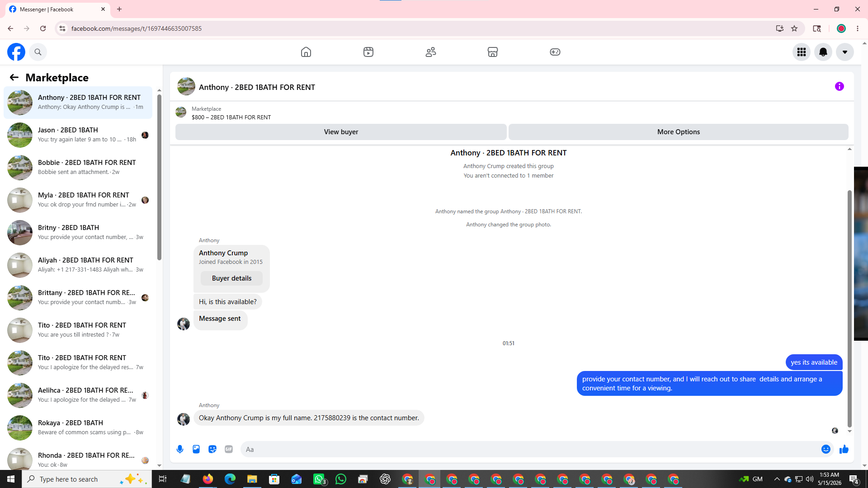Click the conversation scrollbar
The height and width of the screenshot is (488, 868).
point(849,308)
